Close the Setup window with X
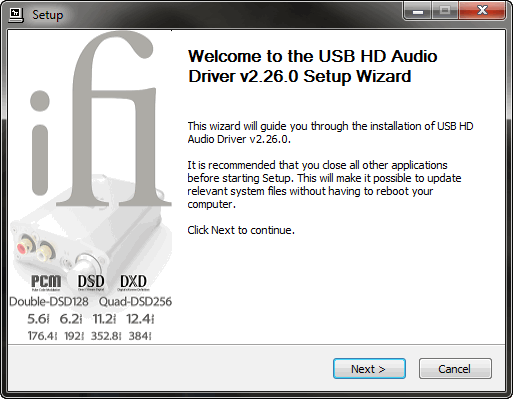This screenshot has height=399, width=513. click(x=482, y=11)
